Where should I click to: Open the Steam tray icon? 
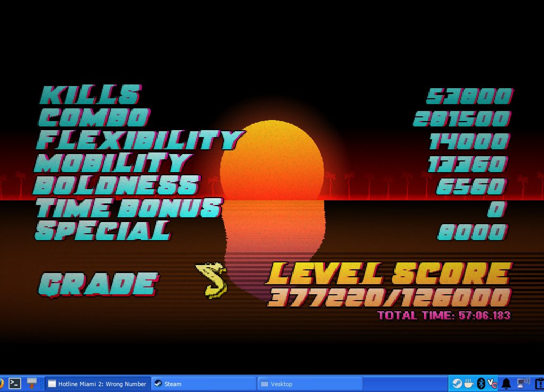pyautogui.click(x=456, y=384)
